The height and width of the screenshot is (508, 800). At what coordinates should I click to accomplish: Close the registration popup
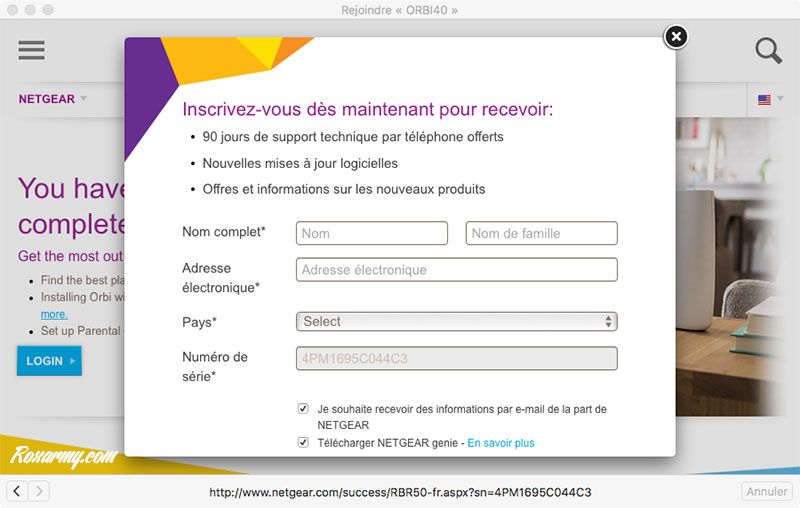coord(676,37)
